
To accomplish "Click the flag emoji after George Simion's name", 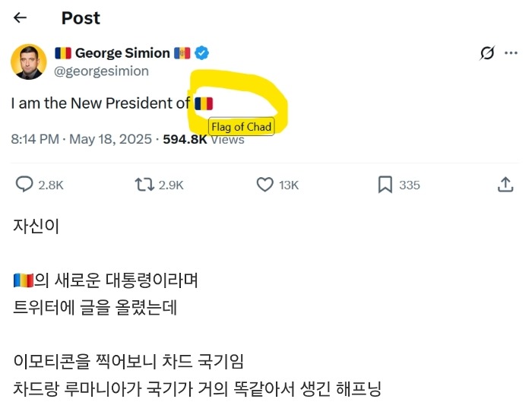I will click(x=182, y=53).
